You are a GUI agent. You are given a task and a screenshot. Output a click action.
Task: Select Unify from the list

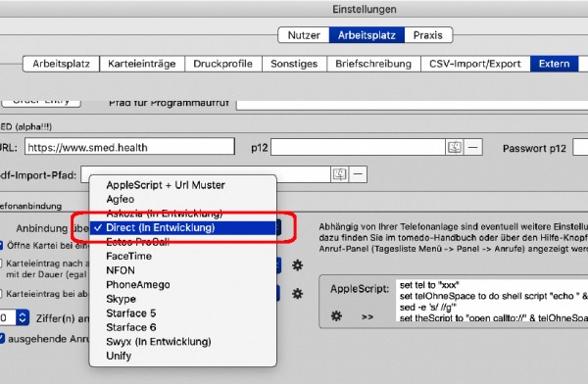(x=182, y=356)
